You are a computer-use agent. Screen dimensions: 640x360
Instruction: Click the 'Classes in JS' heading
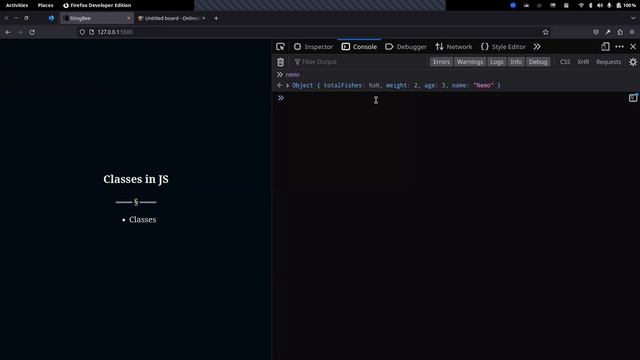(136, 179)
